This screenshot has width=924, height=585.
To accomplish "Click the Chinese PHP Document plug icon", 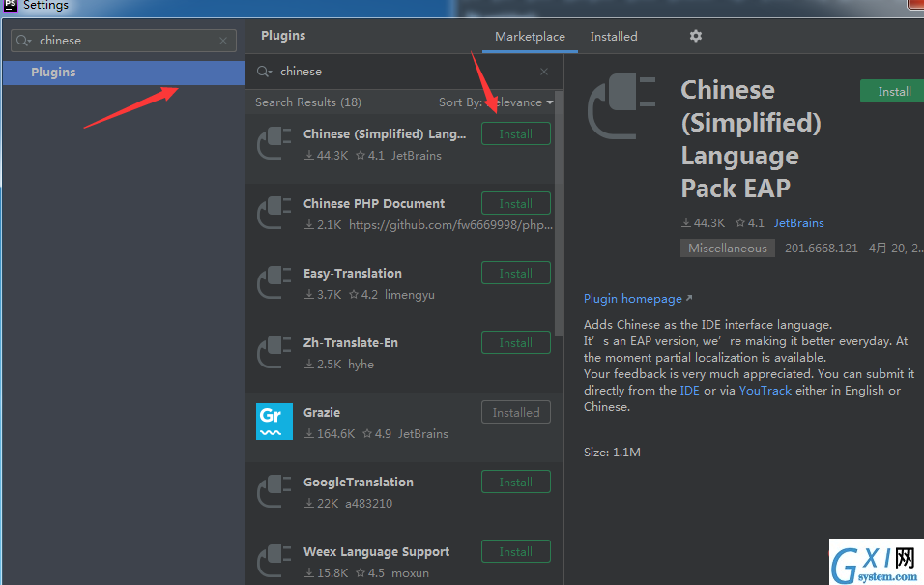I will coord(274,213).
